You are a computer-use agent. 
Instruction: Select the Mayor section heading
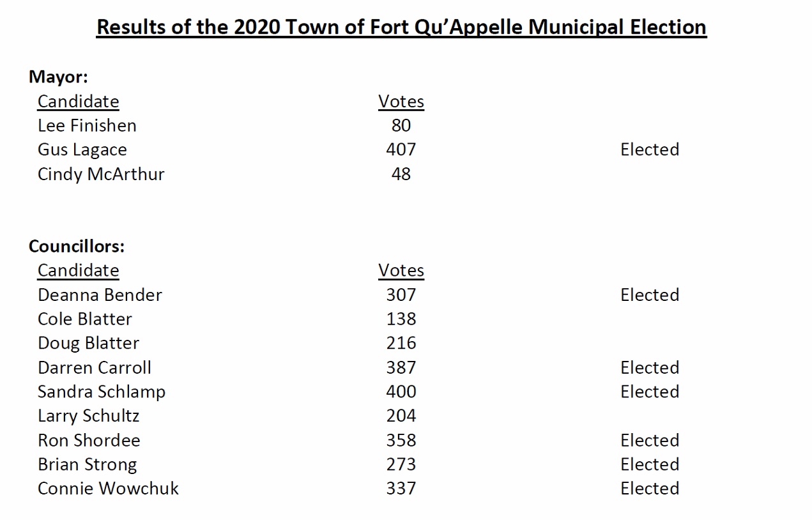click(58, 77)
